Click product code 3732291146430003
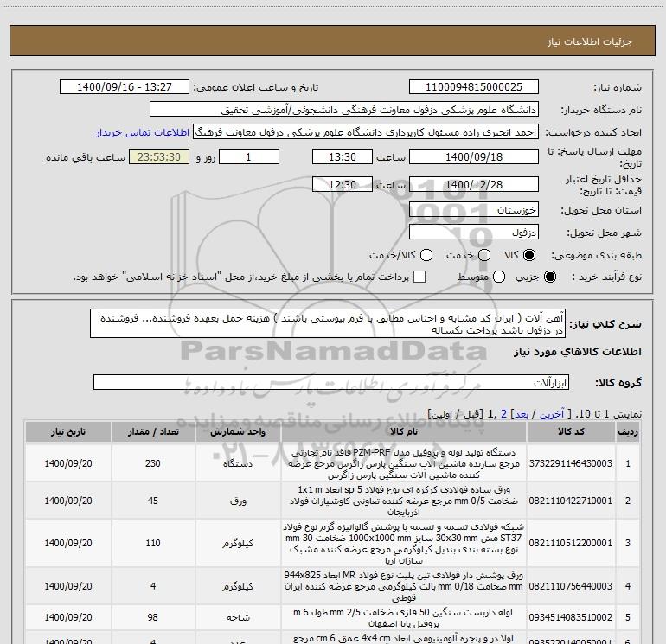 coord(571,463)
